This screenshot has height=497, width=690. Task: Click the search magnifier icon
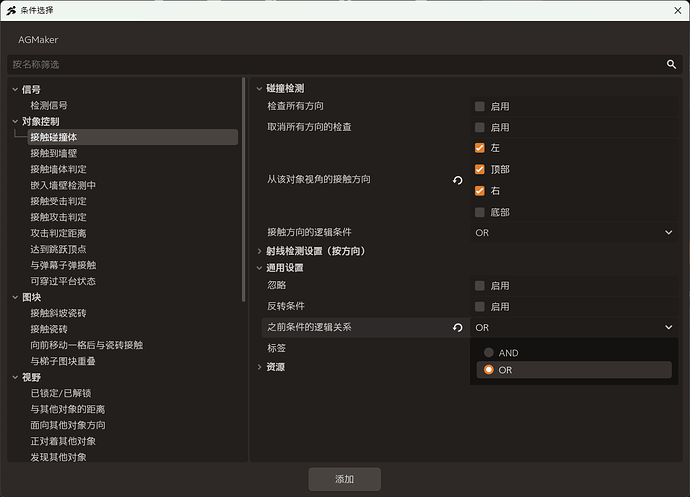(671, 64)
